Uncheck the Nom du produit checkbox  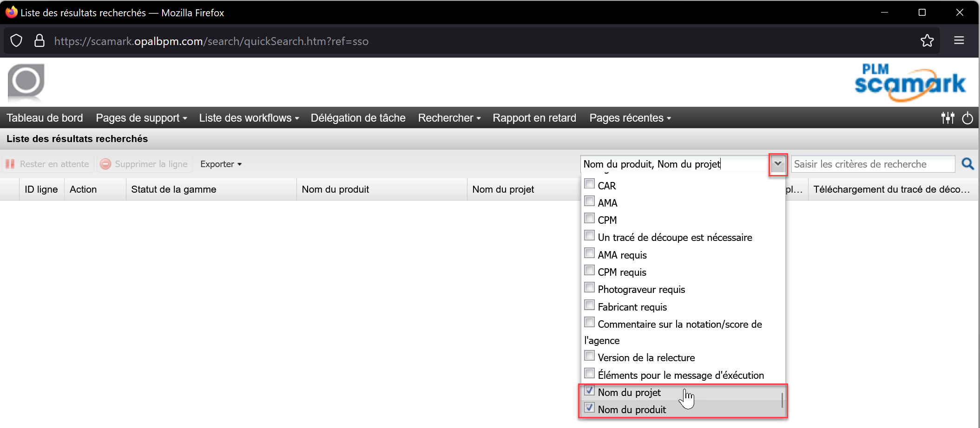590,408
